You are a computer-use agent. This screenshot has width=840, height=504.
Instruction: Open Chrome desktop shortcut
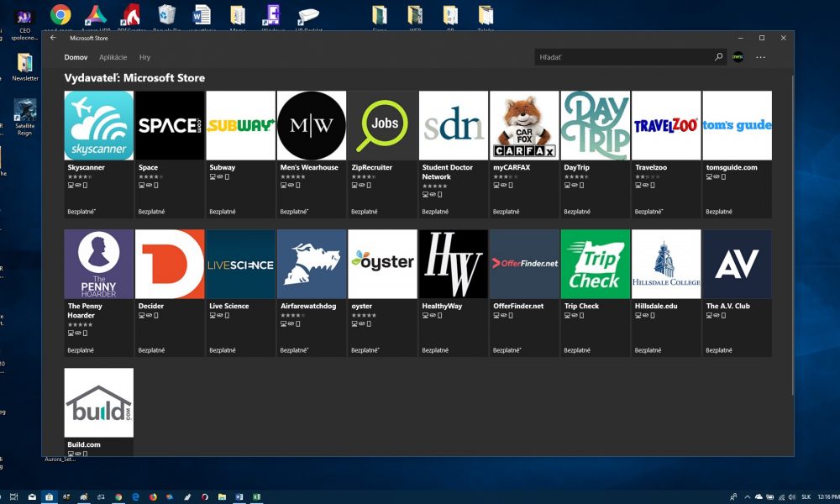60,15
